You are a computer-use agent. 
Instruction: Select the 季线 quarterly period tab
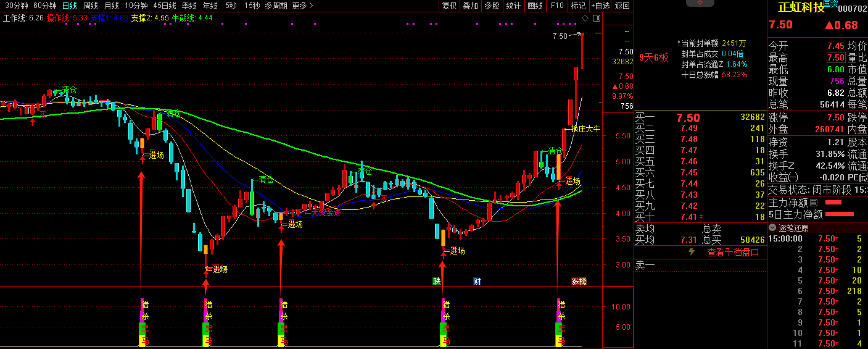coord(189,6)
